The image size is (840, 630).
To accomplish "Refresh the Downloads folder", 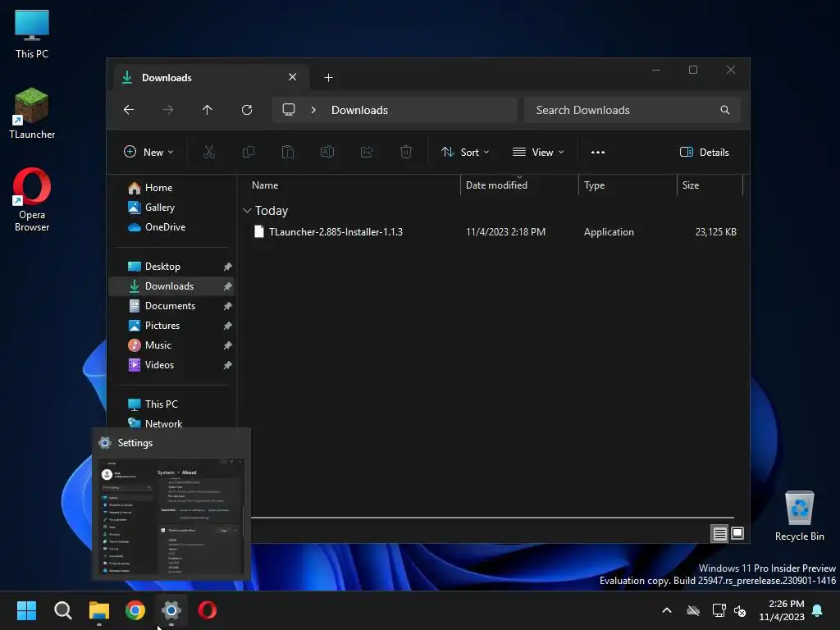I will (247, 110).
